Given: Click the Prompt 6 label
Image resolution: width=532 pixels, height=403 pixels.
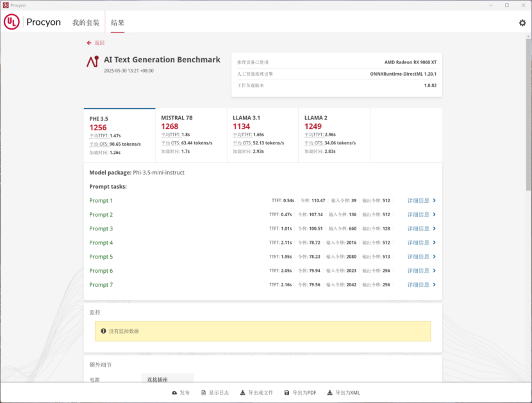Looking at the screenshot, I should point(101,270).
